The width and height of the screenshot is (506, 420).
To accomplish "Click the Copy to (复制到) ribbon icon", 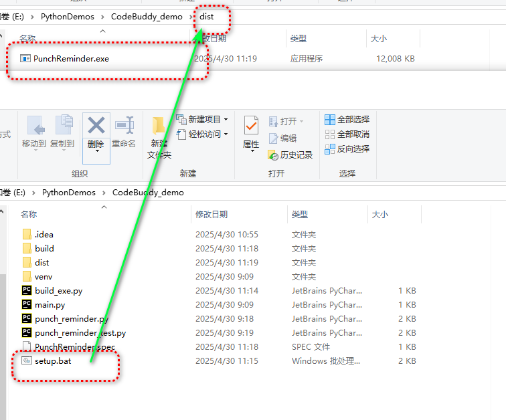I will pos(64,124).
